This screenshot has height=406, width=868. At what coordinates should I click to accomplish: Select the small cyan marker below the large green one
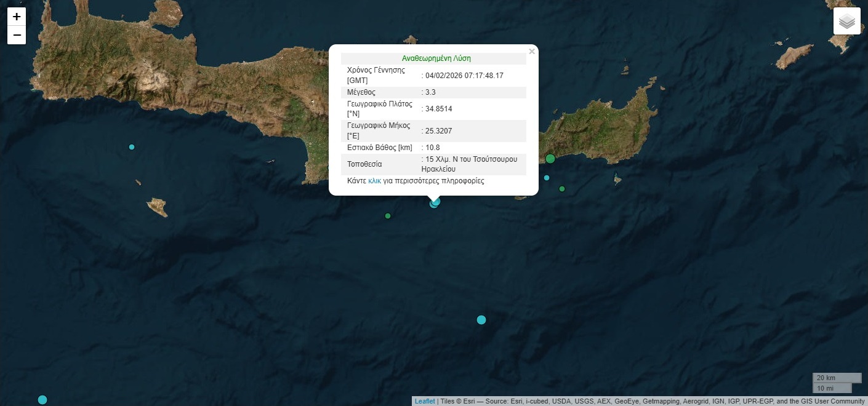point(547,178)
